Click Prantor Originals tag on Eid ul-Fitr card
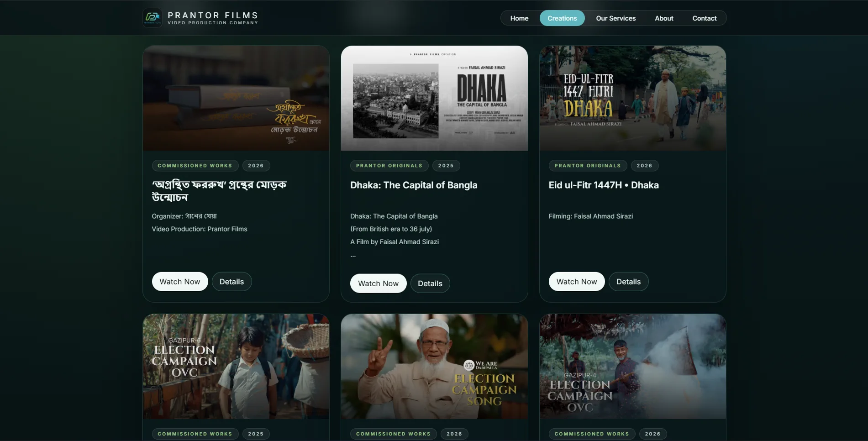The image size is (868, 441). click(x=588, y=166)
